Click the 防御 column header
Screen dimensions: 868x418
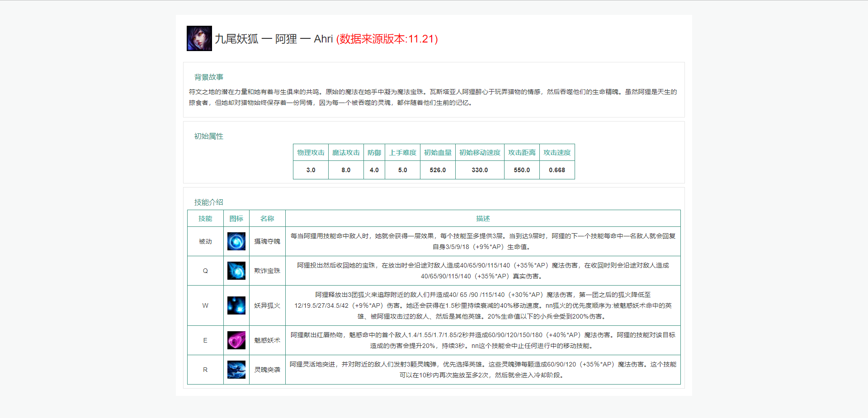374,153
